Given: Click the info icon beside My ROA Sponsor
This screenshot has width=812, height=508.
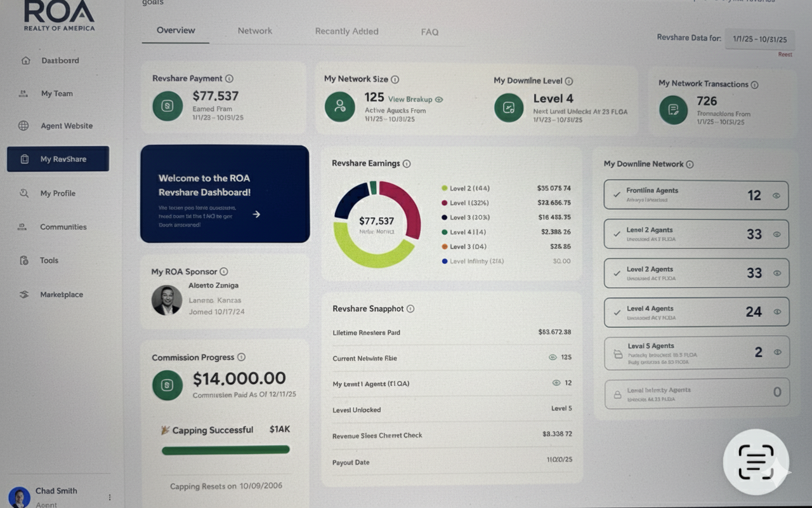Looking at the screenshot, I should pos(223,272).
